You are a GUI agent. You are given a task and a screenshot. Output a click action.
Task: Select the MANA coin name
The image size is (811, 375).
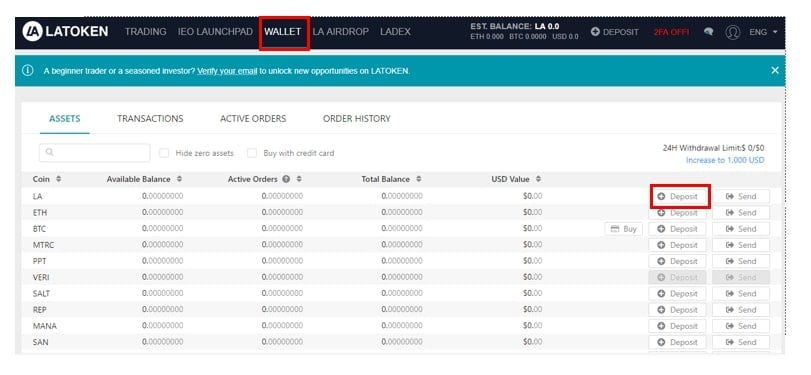pos(44,326)
